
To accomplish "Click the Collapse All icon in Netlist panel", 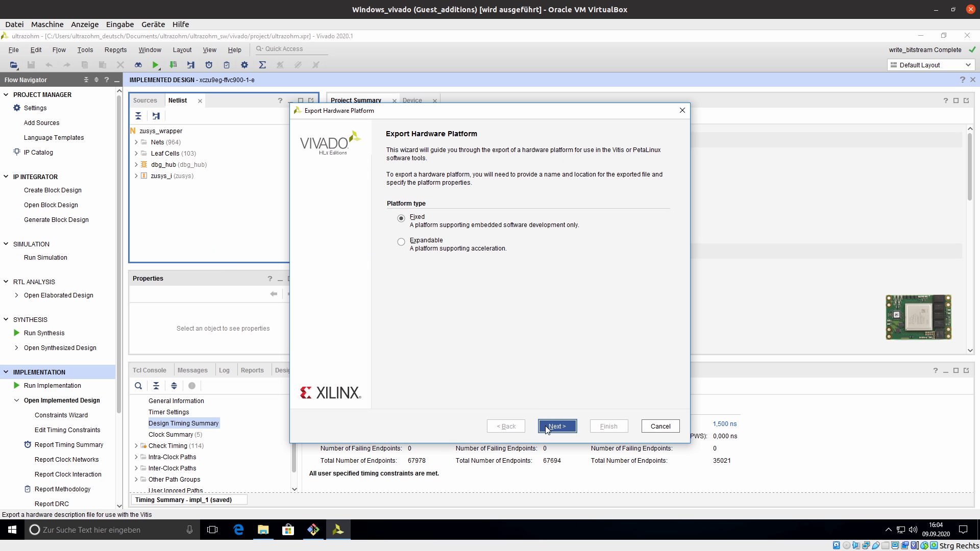I will click(138, 116).
